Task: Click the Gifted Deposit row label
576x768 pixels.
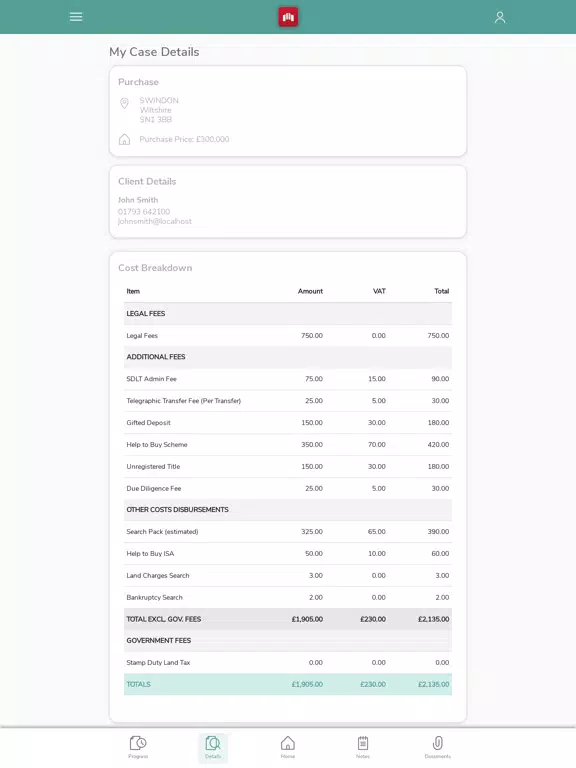Action: coord(148,423)
